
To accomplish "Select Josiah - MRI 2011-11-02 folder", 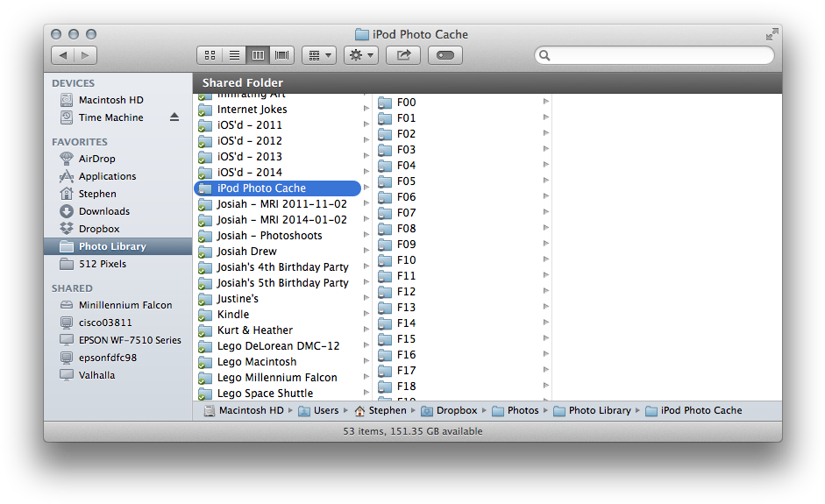I will [277, 204].
